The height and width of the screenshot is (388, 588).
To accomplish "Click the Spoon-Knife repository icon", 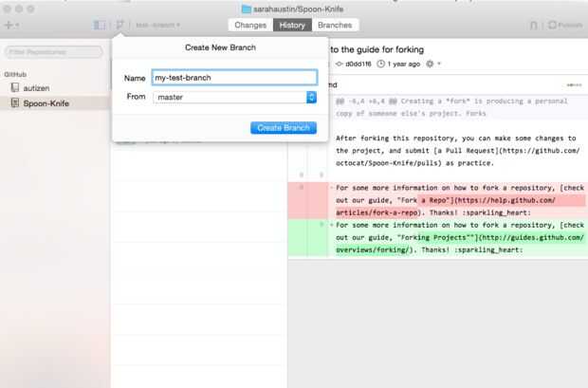I will point(15,102).
